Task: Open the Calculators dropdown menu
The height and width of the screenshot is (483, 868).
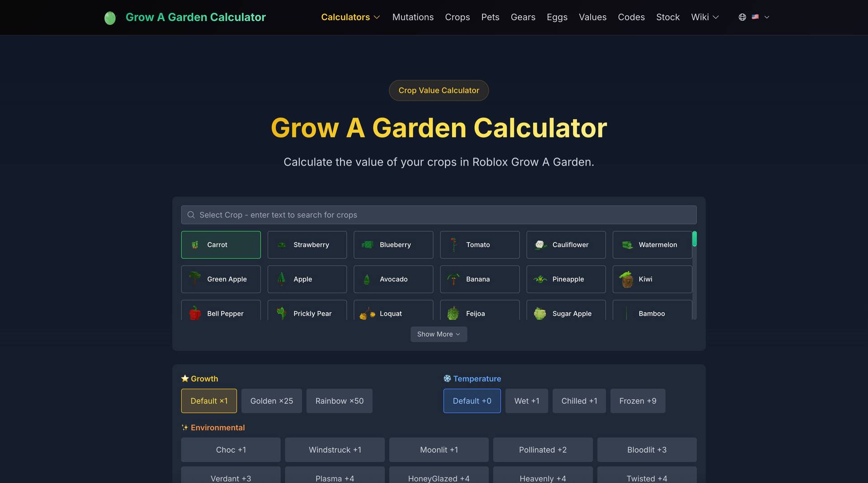Action: click(x=350, y=17)
